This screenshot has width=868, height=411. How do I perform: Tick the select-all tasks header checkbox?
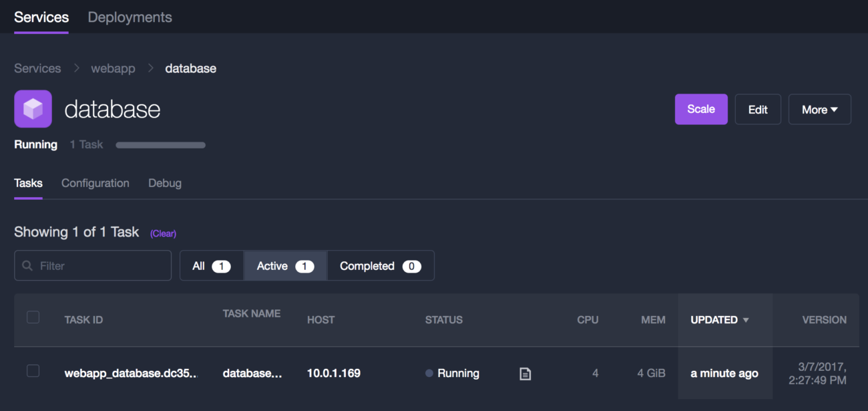pyautogui.click(x=33, y=317)
